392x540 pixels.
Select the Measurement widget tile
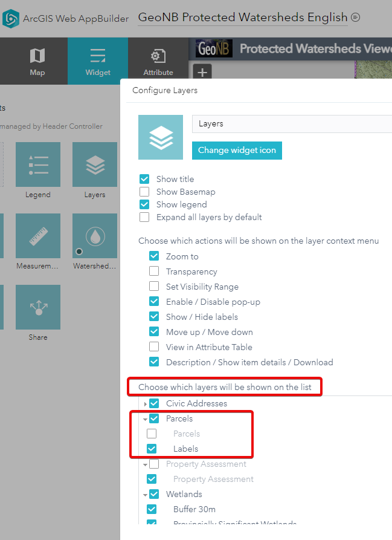(x=38, y=236)
